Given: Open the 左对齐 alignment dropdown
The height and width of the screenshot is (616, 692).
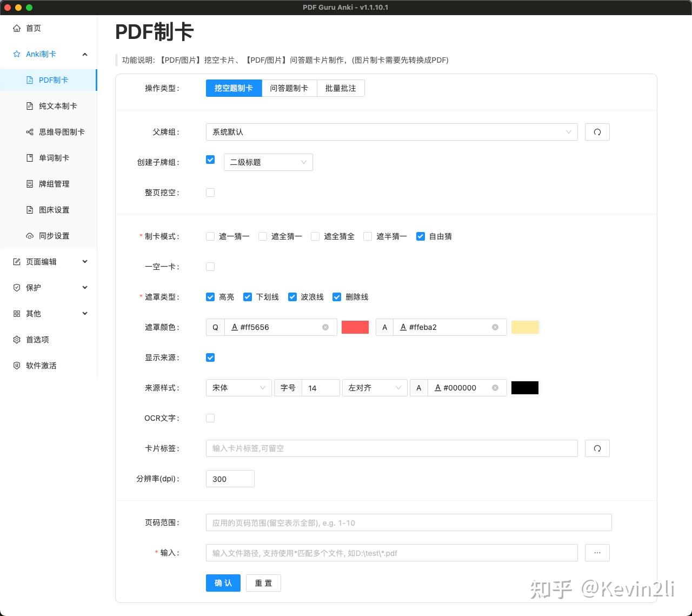Looking at the screenshot, I should [375, 388].
